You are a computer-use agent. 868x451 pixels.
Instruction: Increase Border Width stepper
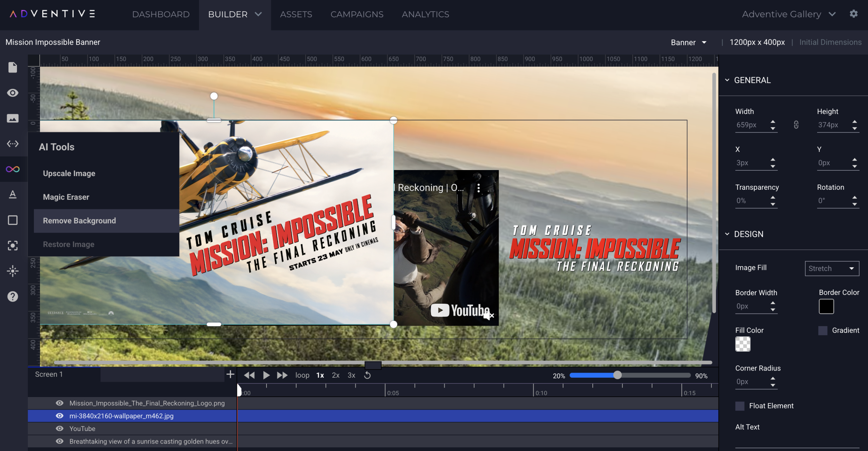pyautogui.click(x=773, y=303)
